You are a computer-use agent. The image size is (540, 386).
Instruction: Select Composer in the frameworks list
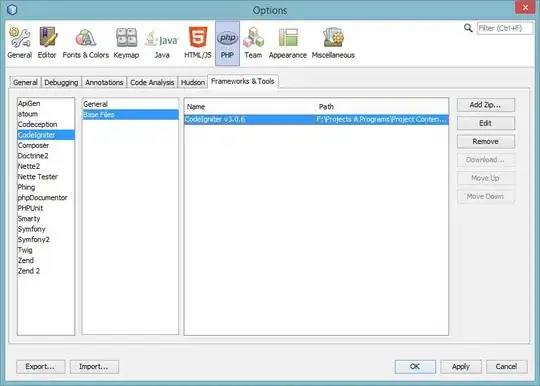[46, 145]
